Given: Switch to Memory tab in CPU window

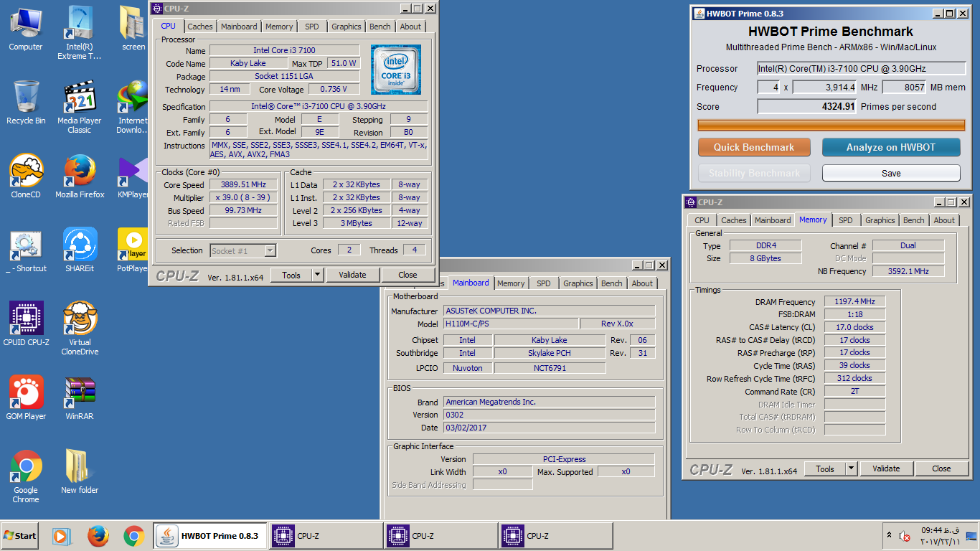Looking at the screenshot, I should click(279, 27).
